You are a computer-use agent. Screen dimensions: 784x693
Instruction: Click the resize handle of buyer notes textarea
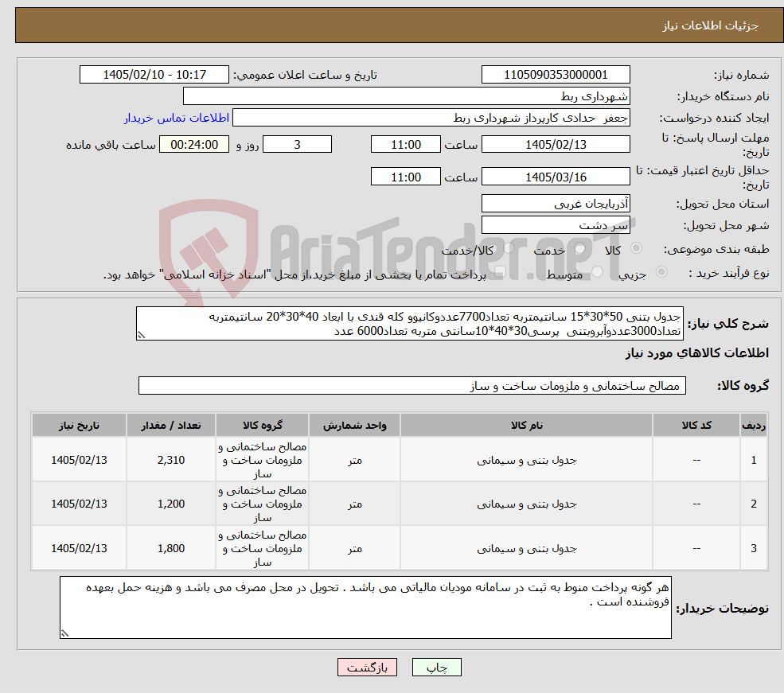64,633
